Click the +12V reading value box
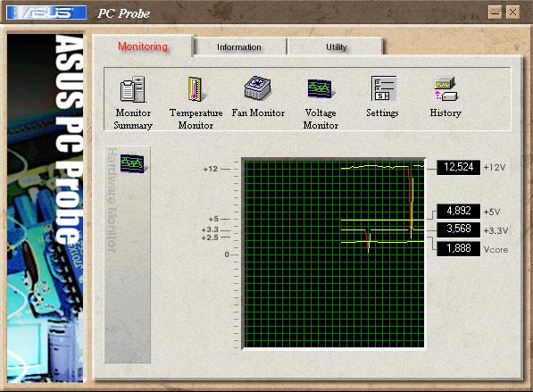 tap(458, 167)
